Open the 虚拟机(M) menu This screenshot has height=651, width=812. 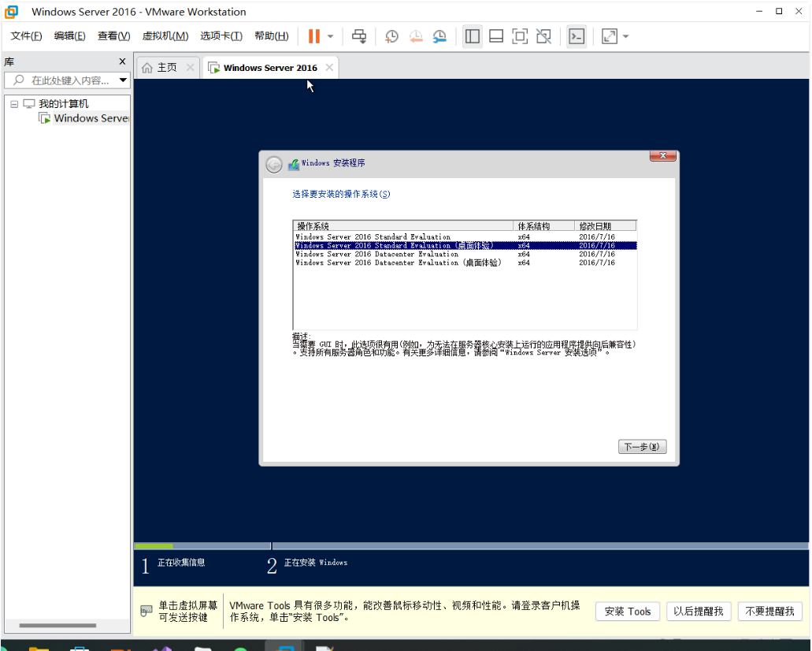point(165,35)
